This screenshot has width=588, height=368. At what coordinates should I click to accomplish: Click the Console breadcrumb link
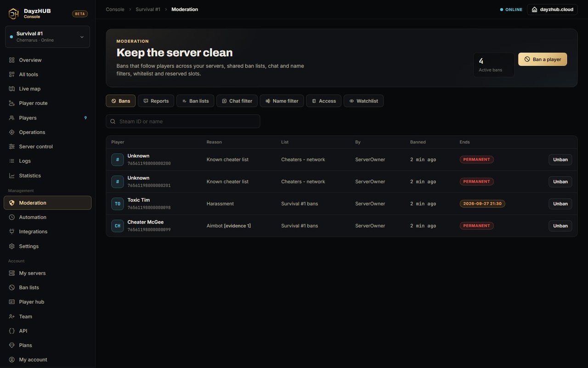tap(115, 9)
